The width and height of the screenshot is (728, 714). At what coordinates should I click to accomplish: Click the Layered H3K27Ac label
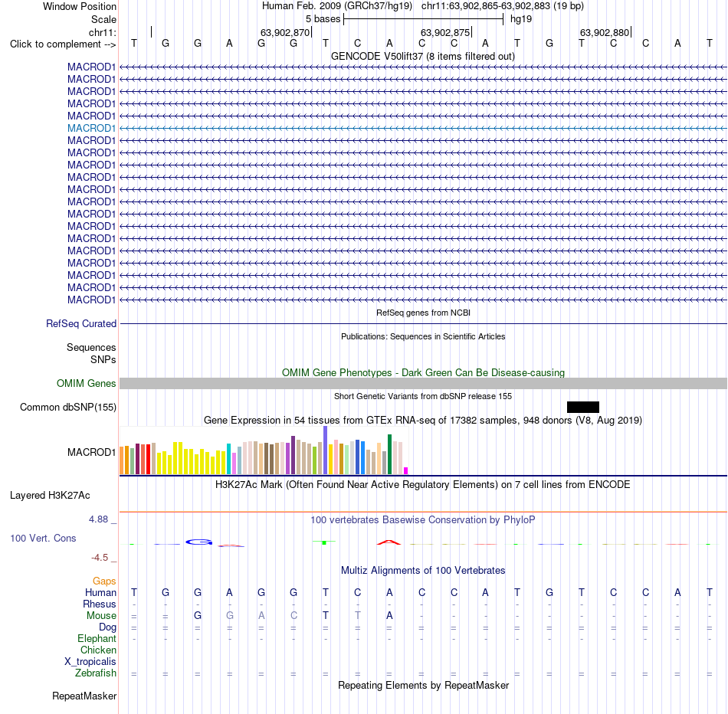50,496
